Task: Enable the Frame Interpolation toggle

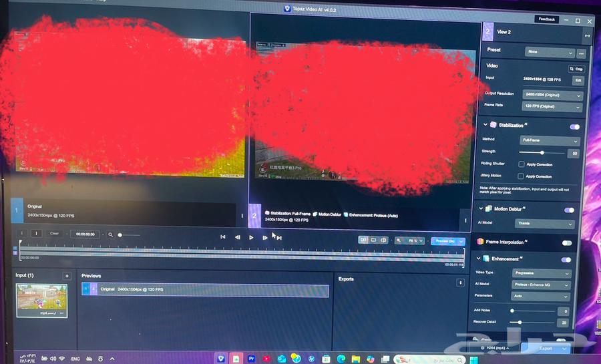Action: tap(567, 243)
